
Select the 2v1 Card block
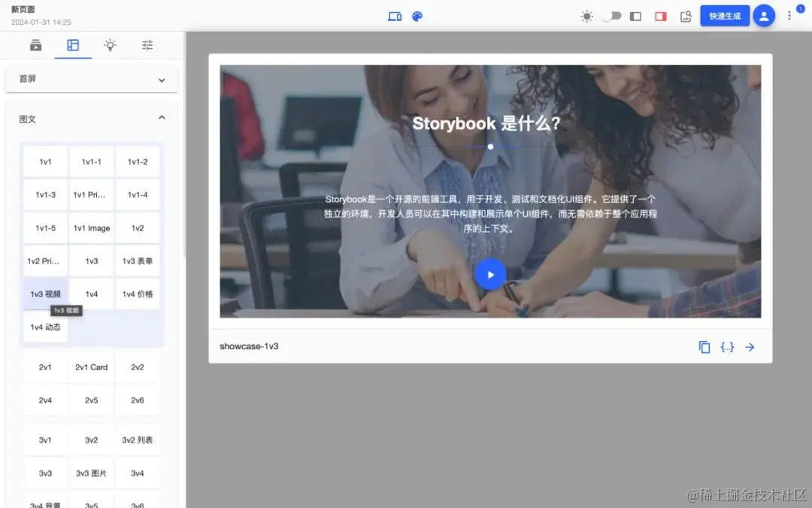pos(92,367)
